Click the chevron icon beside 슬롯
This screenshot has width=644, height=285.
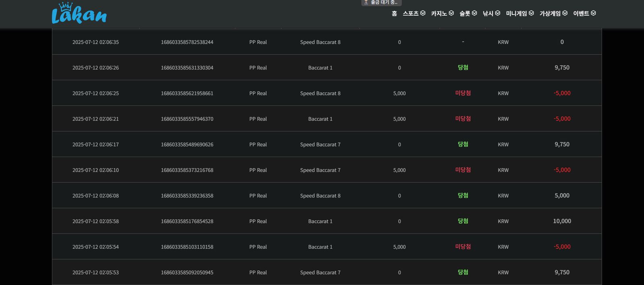474,13
